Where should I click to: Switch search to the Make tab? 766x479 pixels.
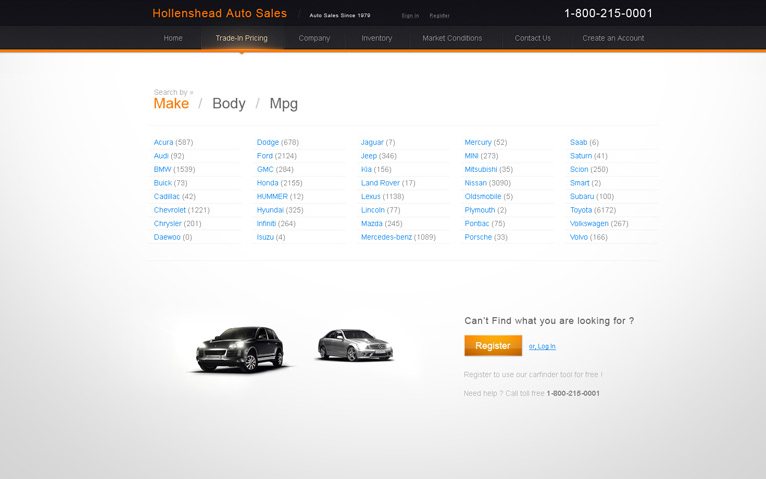pyautogui.click(x=171, y=104)
